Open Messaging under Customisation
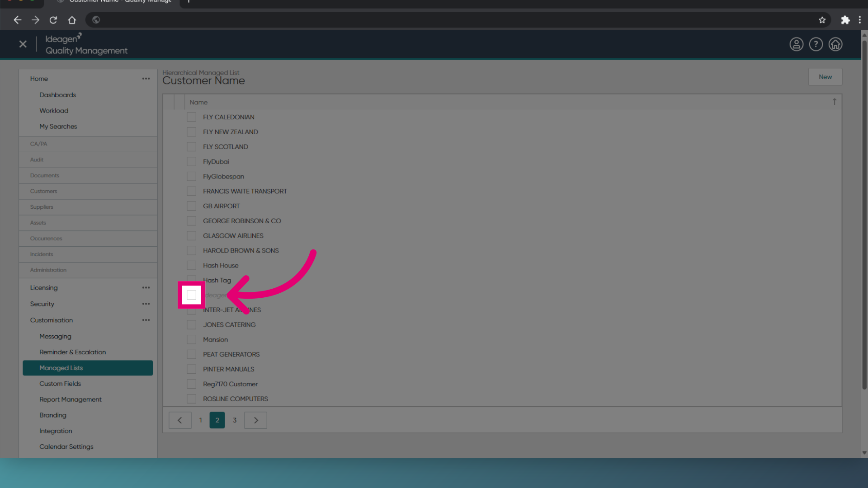Image resolution: width=868 pixels, height=488 pixels. pos(55,337)
